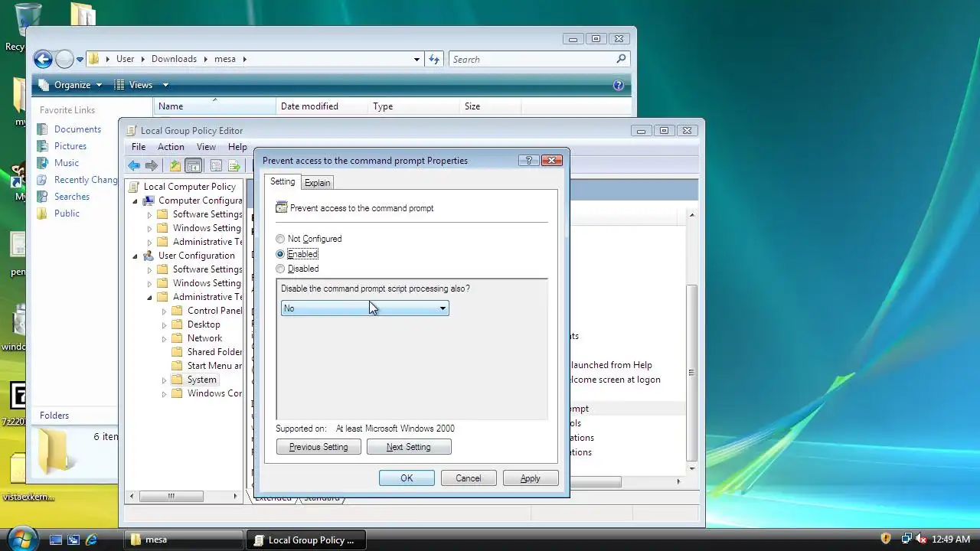
Task: Click the Cancel button
Action: click(x=469, y=478)
